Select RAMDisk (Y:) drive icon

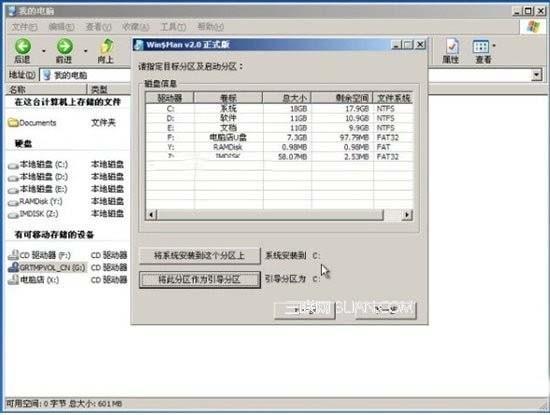click(13, 202)
